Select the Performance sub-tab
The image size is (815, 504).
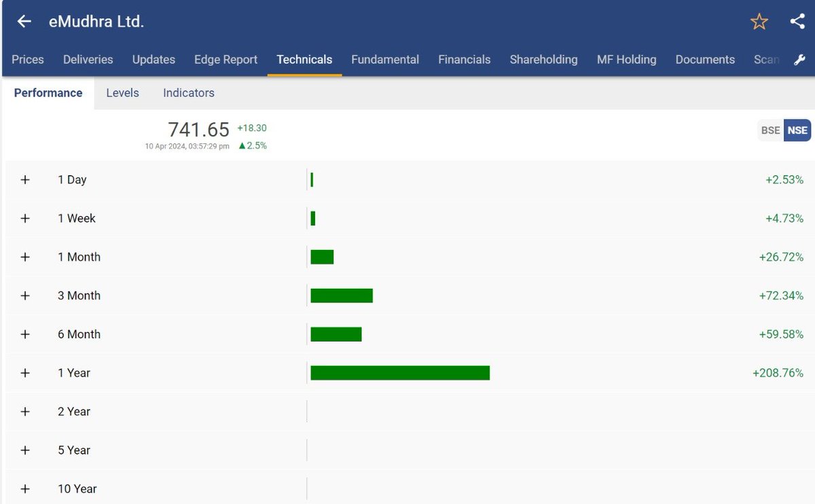click(48, 93)
